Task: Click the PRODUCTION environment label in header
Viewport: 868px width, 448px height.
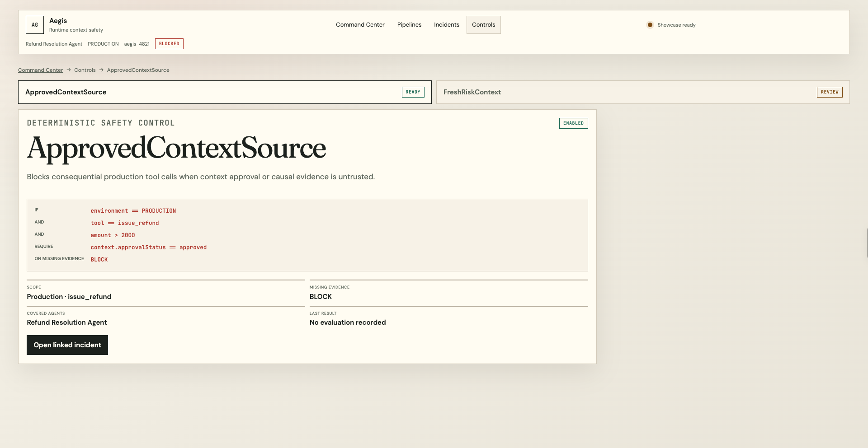Action: [x=103, y=44]
